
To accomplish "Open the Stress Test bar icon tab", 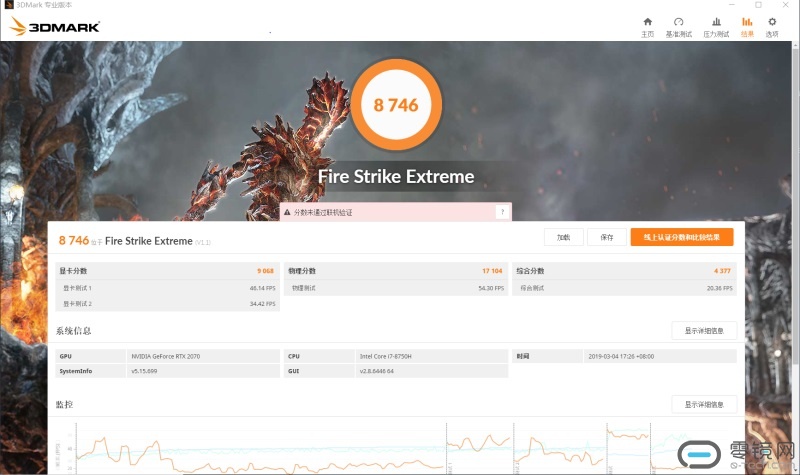I will click(716, 22).
